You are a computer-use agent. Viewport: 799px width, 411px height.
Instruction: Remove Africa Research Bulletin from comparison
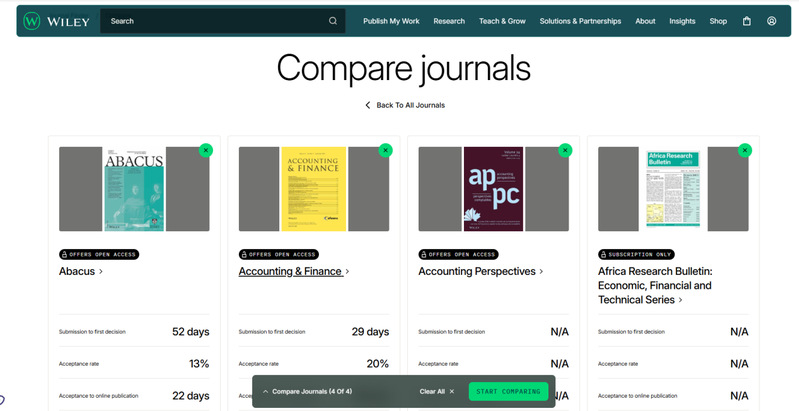click(744, 150)
